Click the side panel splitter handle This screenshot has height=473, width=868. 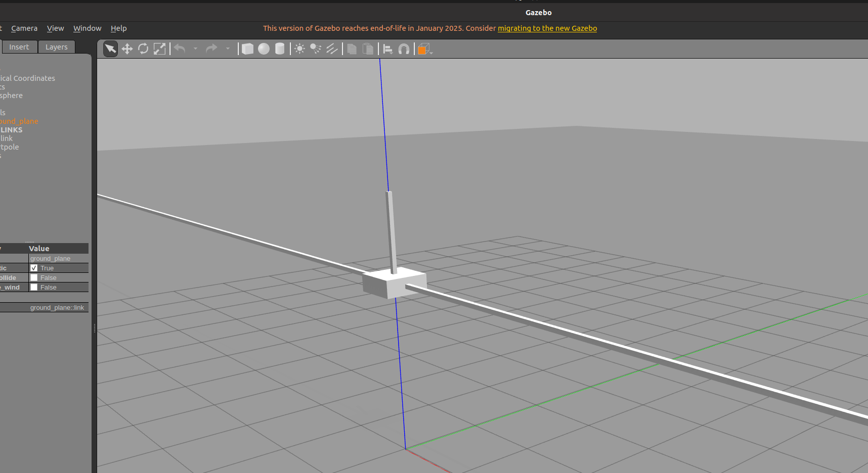click(95, 328)
